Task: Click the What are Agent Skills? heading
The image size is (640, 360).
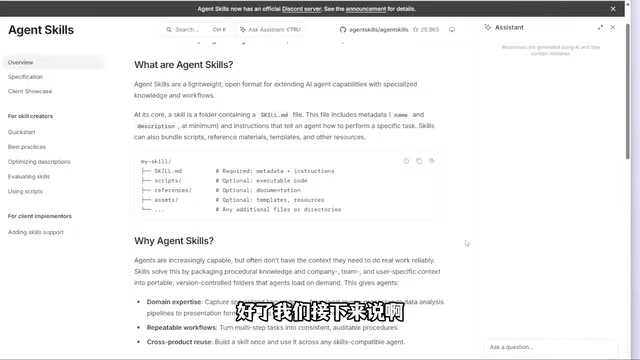Action: pyautogui.click(x=184, y=65)
